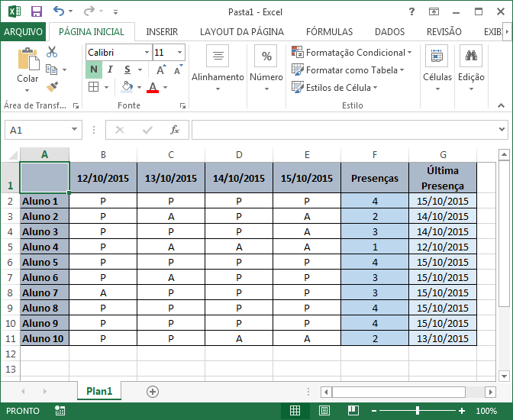Click the insert function fx icon

(174, 130)
